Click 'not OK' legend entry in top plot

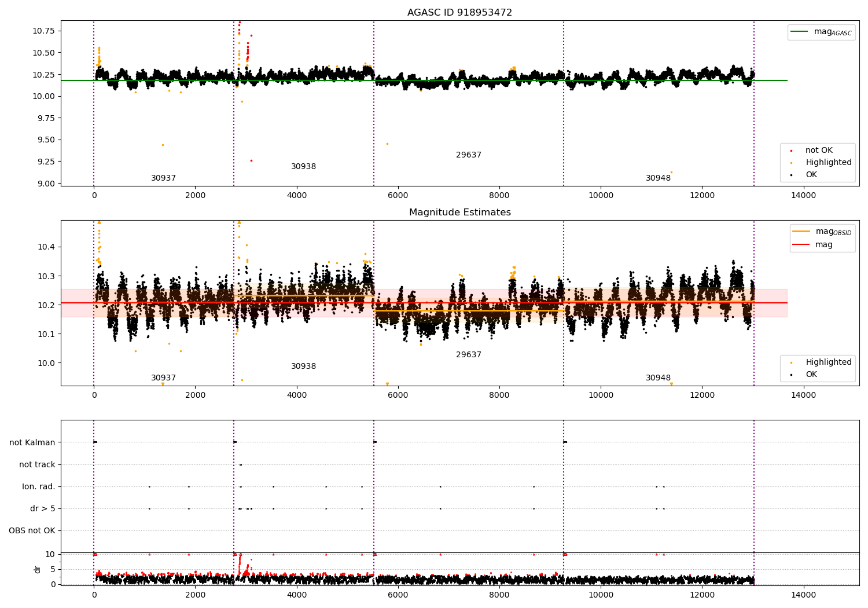tap(818, 151)
